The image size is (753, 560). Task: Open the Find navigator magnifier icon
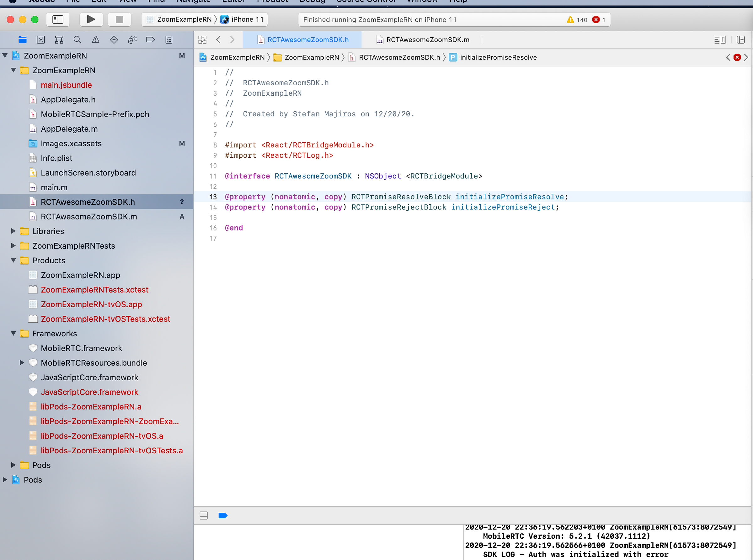[77, 40]
